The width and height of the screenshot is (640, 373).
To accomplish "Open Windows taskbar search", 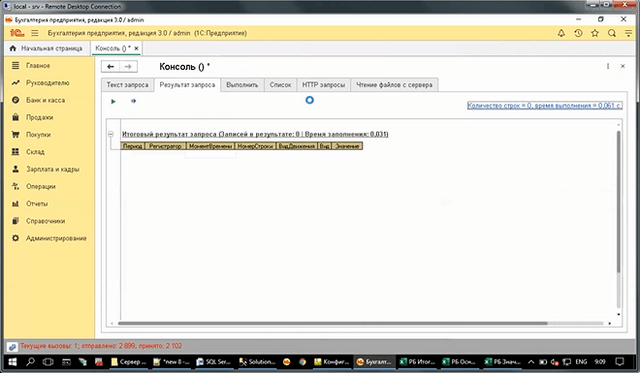I will (30, 362).
